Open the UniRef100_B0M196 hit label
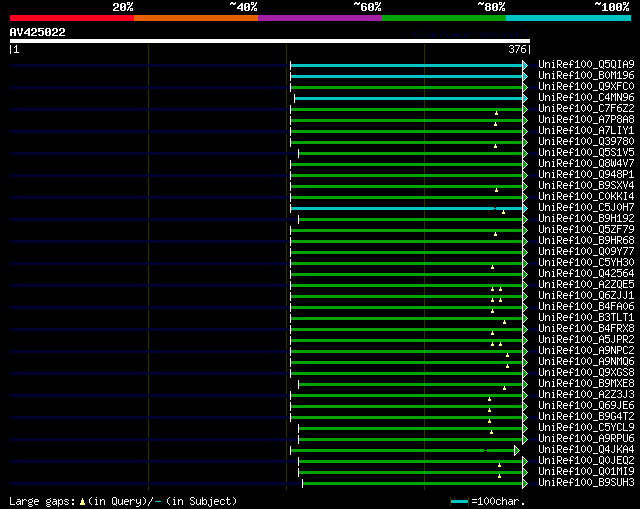The height and width of the screenshot is (509, 640). pyautogui.click(x=586, y=76)
